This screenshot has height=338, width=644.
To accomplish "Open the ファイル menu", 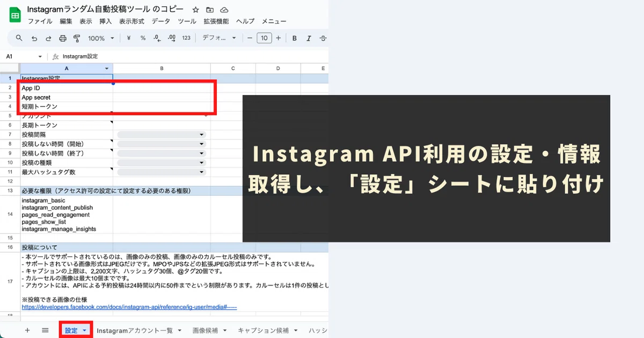I will [x=40, y=21].
